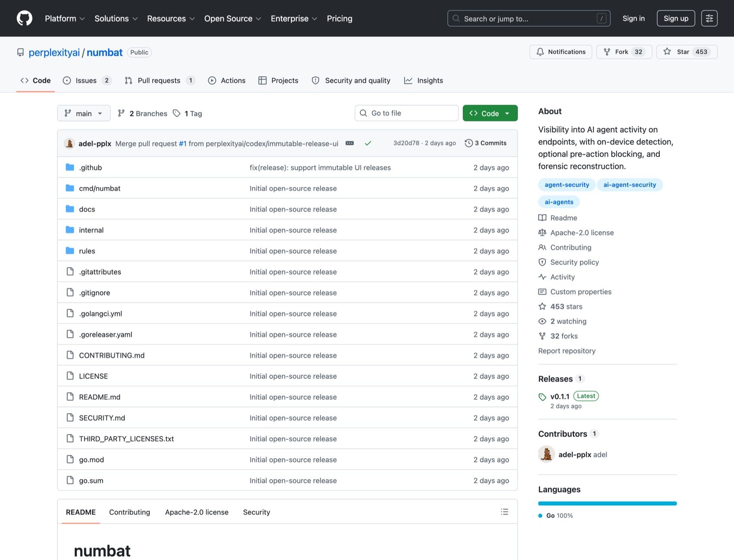The height and width of the screenshot is (560, 734).
Task: Switch to the Issues tab
Action: (87, 81)
